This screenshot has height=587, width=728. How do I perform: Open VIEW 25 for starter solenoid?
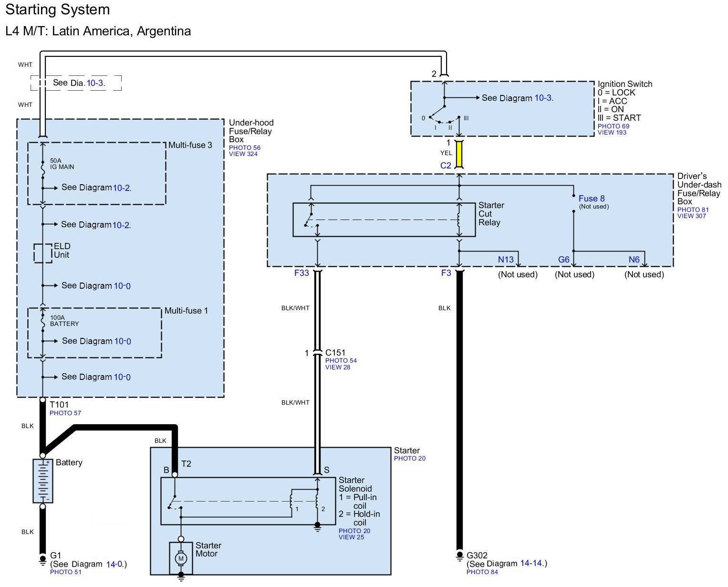351,537
